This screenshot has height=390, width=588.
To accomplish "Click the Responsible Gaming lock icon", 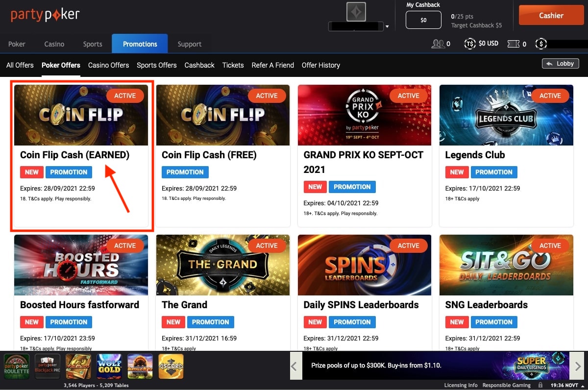I will tap(540, 385).
